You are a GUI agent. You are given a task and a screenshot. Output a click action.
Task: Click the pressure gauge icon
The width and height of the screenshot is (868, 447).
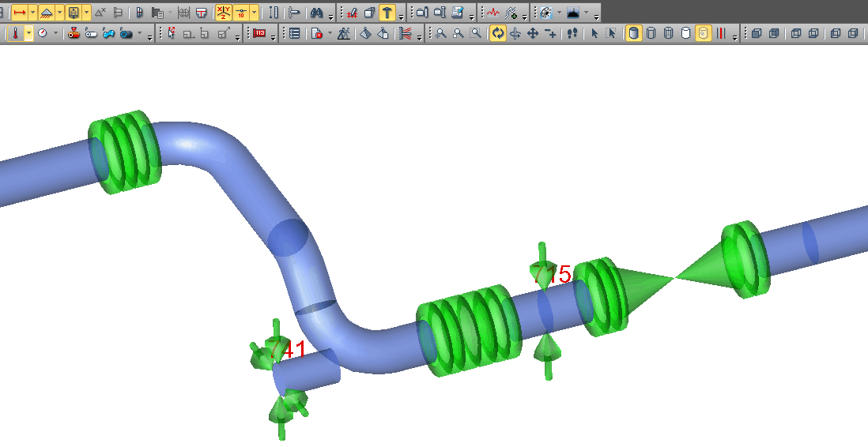click(x=43, y=33)
